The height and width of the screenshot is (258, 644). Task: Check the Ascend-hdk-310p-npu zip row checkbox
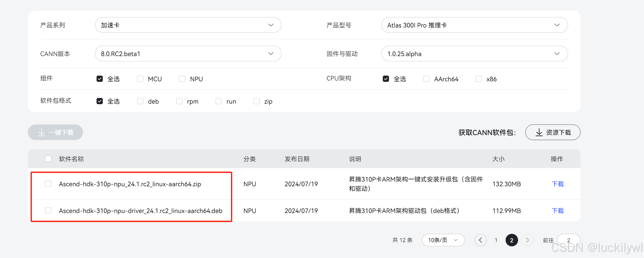point(48,184)
